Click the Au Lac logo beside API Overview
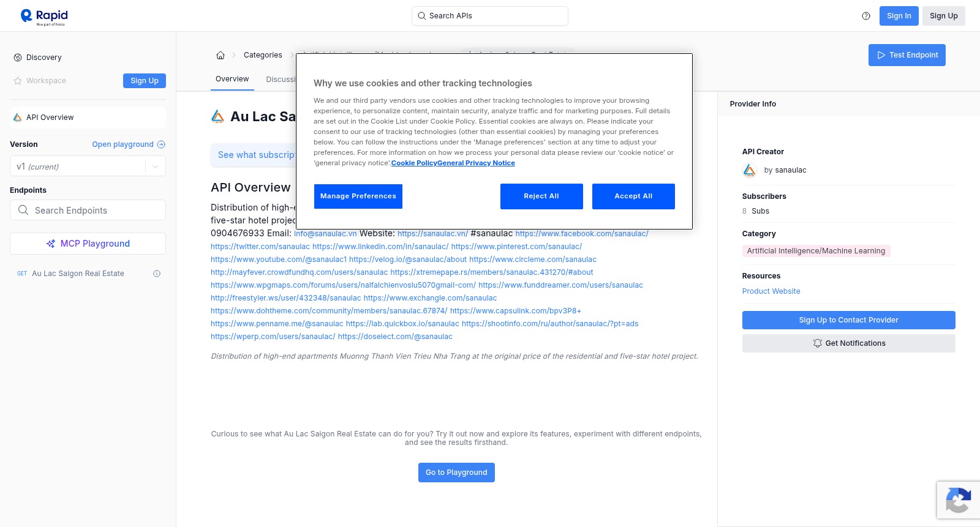This screenshot has height=527, width=980. tap(18, 118)
